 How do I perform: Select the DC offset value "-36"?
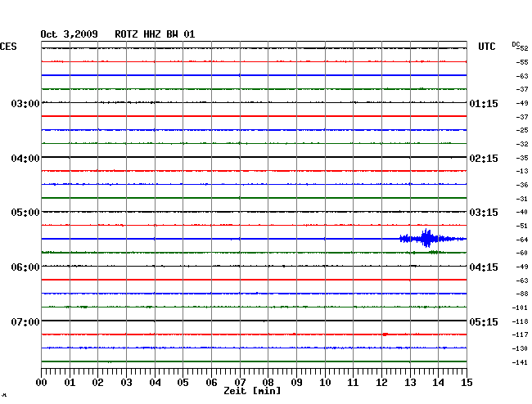pyautogui.click(x=522, y=185)
